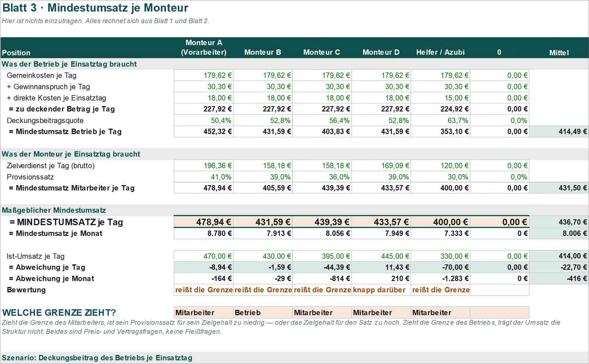
Task: Select the 120,00 € Zielverdienst cell
Action: pyautogui.click(x=441, y=166)
